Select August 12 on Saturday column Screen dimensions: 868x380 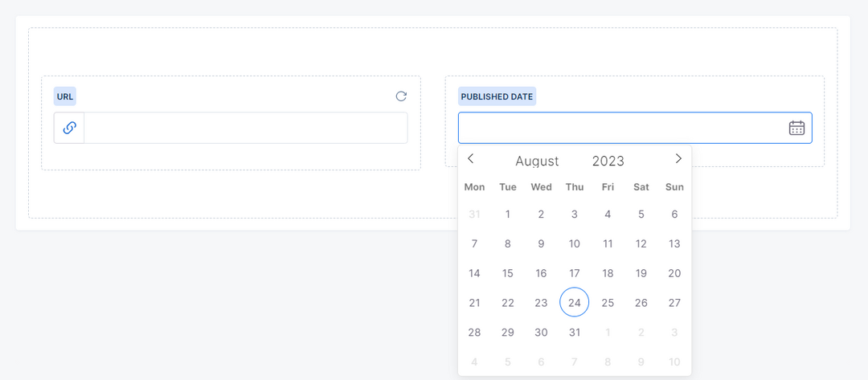click(641, 243)
